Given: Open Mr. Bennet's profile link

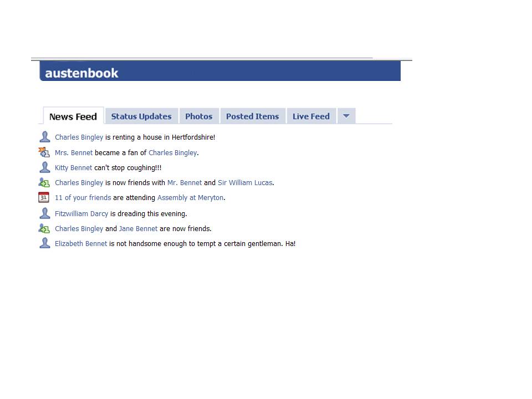Looking at the screenshot, I should coord(185,182).
